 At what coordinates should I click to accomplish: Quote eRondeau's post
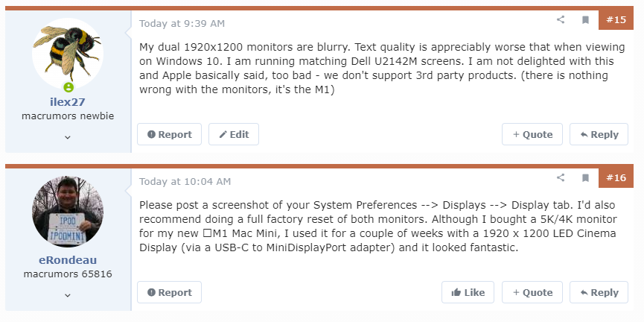click(x=532, y=292)
